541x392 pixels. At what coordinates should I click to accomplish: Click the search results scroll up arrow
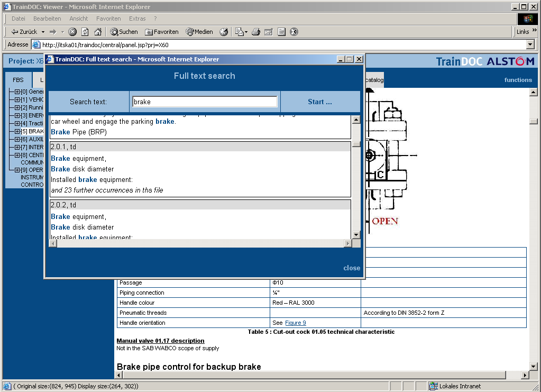(356, 120)
